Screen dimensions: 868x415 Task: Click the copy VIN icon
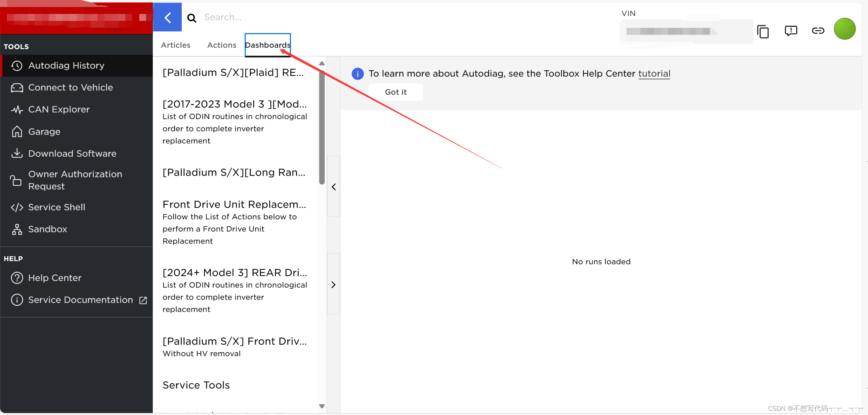point(763,31)
